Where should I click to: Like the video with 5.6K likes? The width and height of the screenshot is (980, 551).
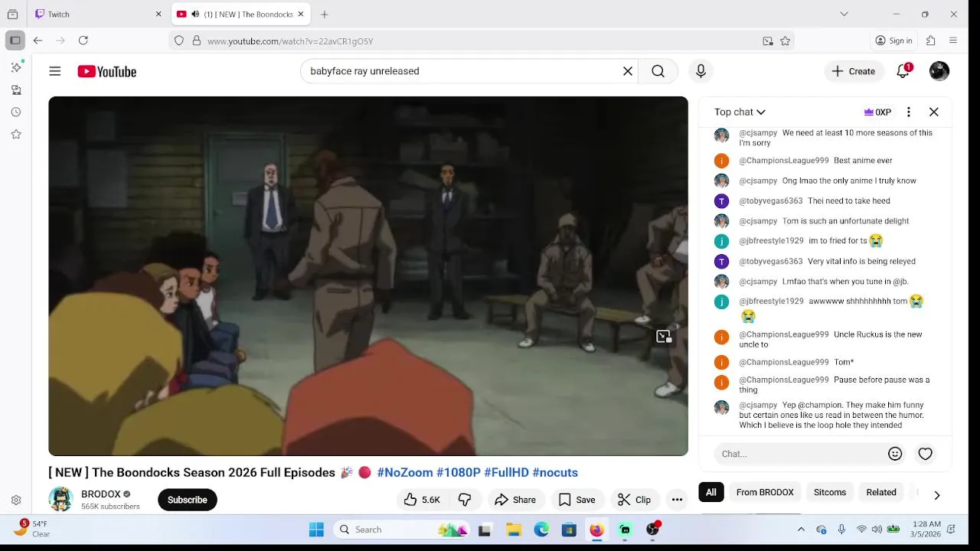point(422,500)
